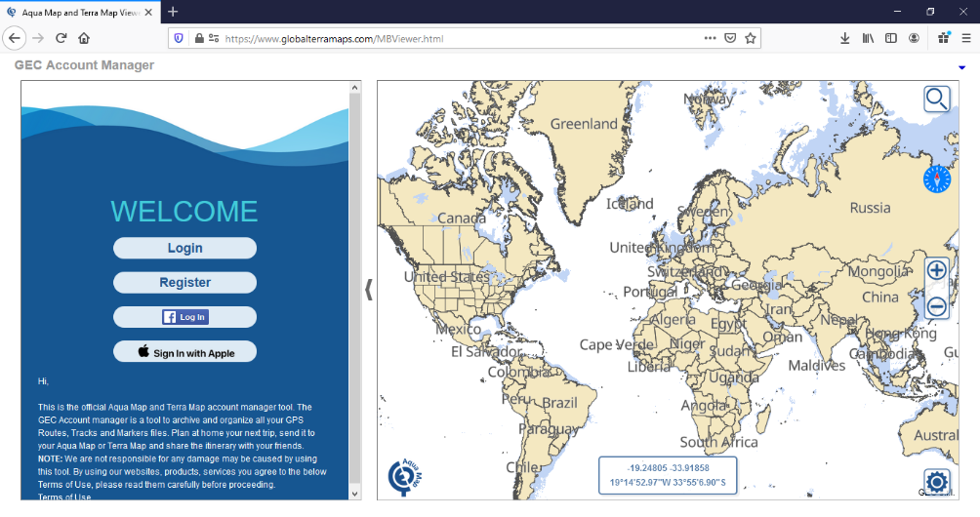Click the Register button
Screen dimensions: 980x517
185,282
